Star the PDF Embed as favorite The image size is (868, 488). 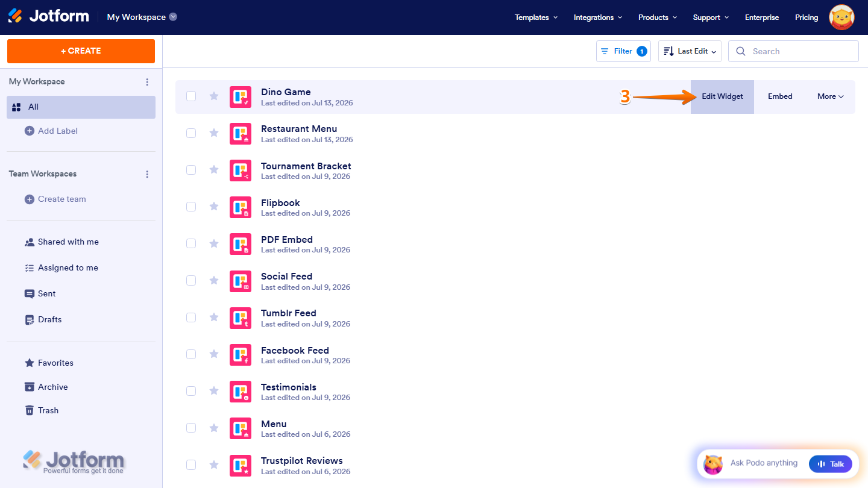click(x=214, y=243)
